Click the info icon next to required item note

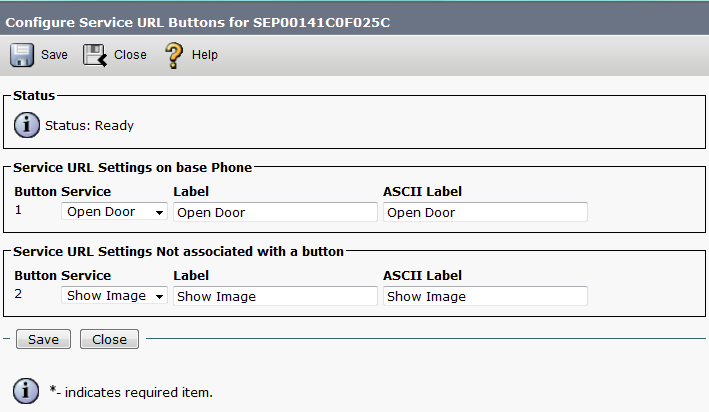(27, 391)
